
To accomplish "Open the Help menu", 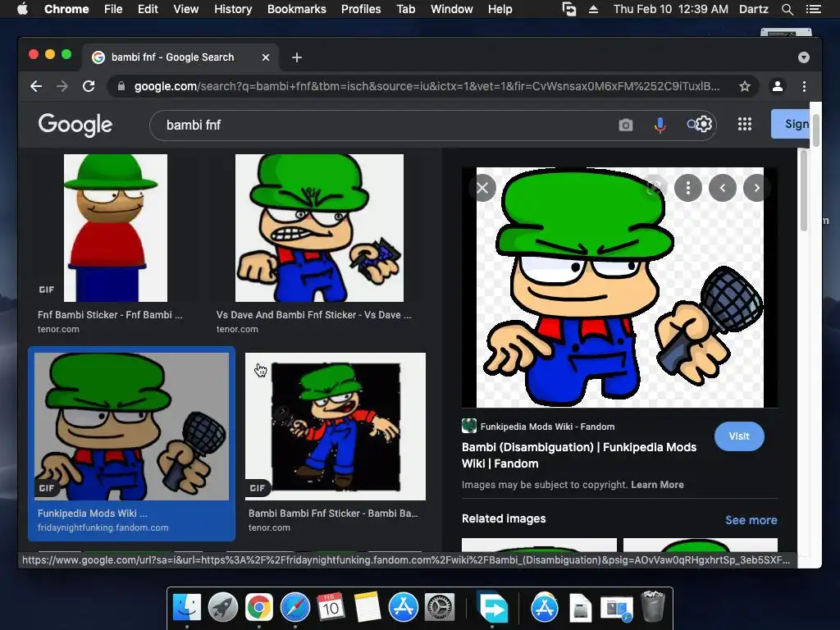I will coord(500,9).
